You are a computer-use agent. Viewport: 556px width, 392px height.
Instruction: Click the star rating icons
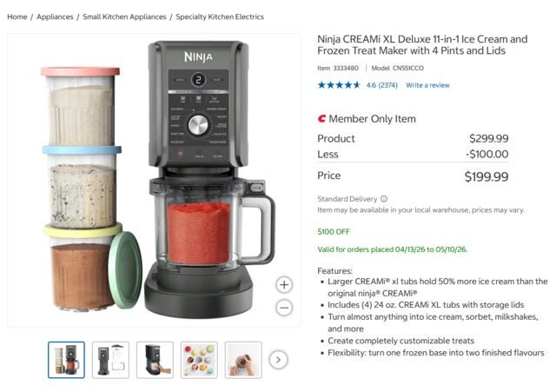tap(339, 85)
